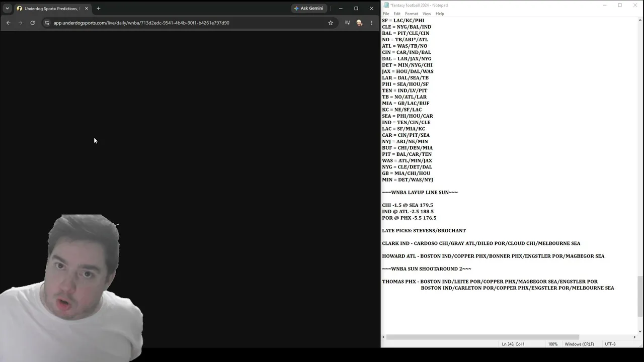Click the Notepad app icon in title bar
This screenshot has height=362, width=644.
(386, 6)
